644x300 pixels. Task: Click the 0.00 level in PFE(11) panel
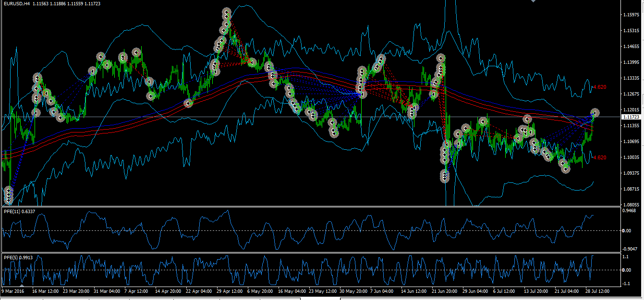coord(628,231)
